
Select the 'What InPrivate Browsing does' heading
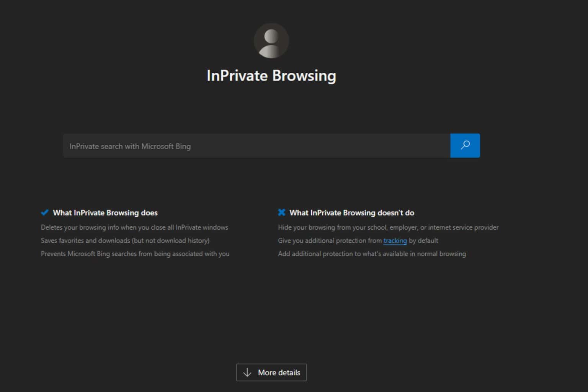tap(105, 213)
